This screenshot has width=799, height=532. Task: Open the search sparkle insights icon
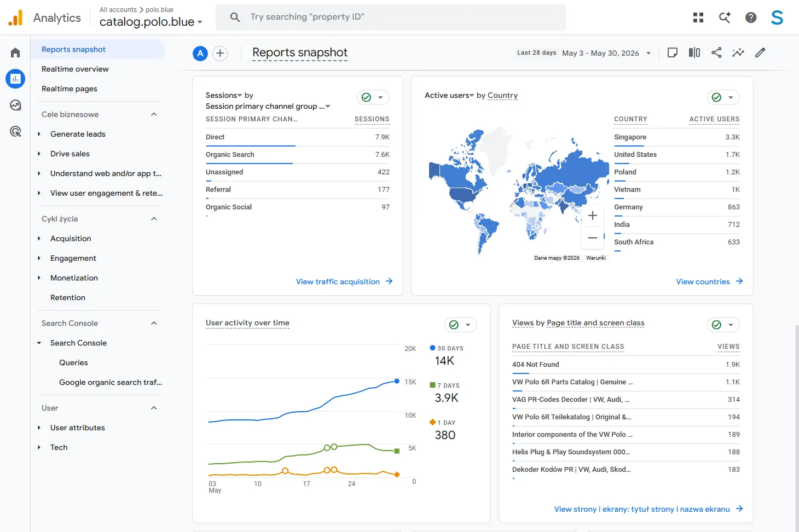tap(725, 17)
